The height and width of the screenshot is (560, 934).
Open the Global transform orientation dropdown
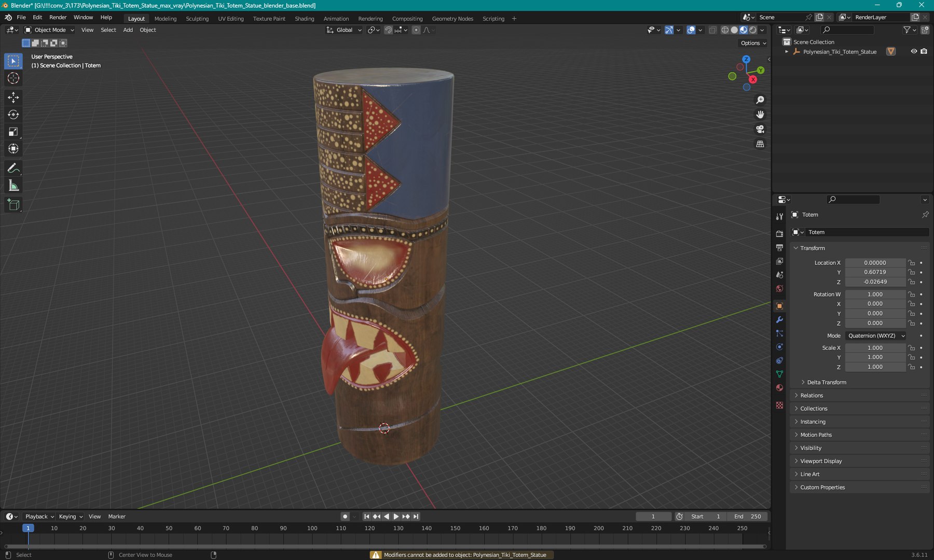tap(344, 30)
